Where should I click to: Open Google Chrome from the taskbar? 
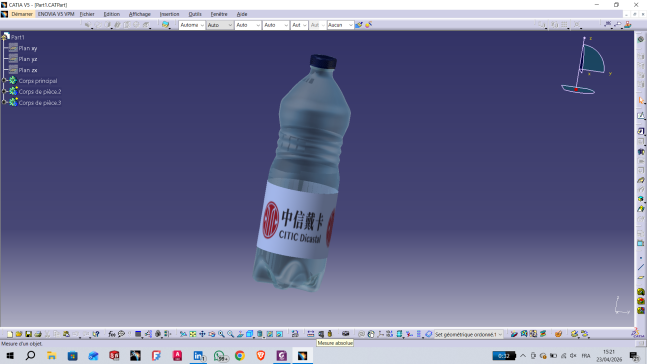(240, 355)
